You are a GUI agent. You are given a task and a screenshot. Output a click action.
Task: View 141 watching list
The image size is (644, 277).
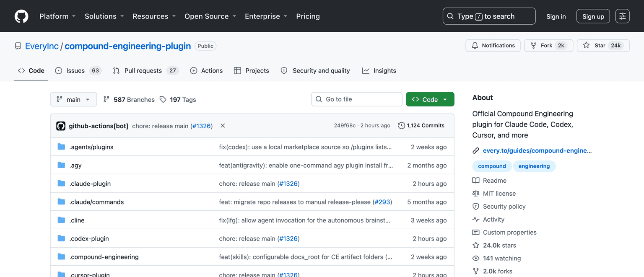496,259
